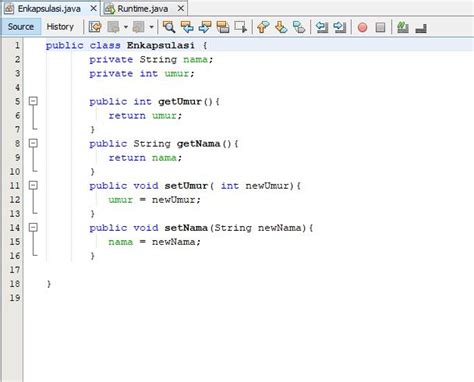Click the Find Next Occurrence icon
The height and width of the screenshot is (382, 474).
click(205, 27)
